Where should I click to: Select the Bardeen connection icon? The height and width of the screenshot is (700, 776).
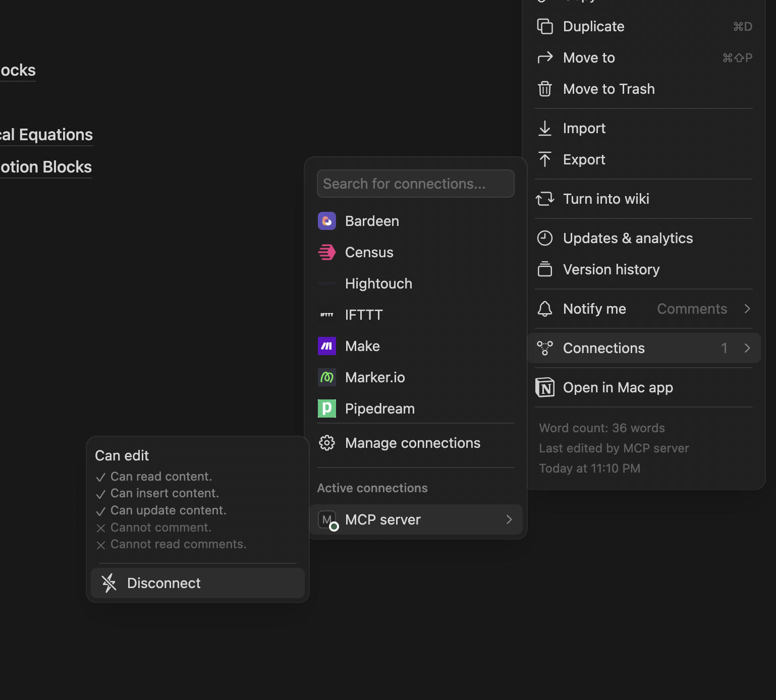click(x=326, y=220)
